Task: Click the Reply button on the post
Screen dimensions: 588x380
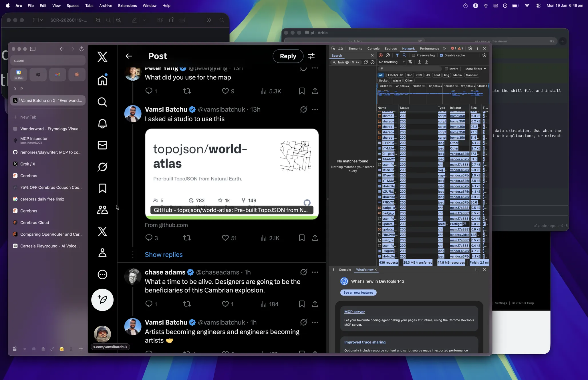Action: [x=288, y=56]
